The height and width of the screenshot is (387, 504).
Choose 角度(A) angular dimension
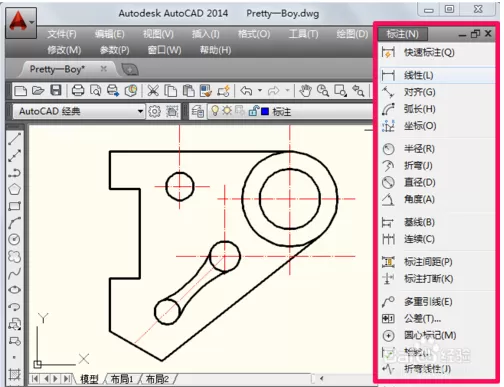pyautogui.click(x=437, y=199)
